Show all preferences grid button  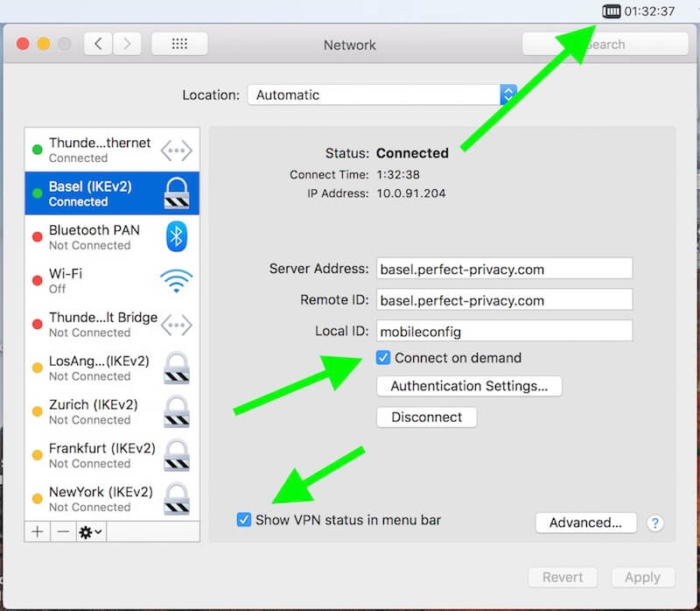(179, 44)
